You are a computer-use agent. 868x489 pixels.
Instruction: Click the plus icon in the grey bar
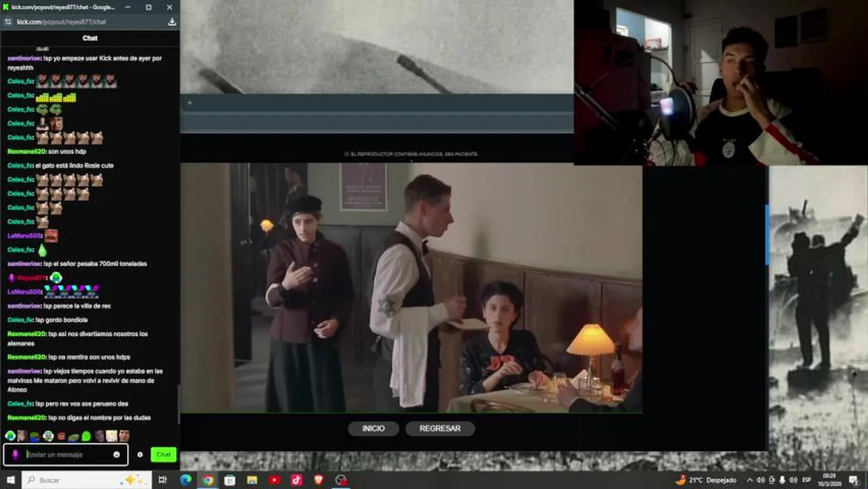click(189, 103)
